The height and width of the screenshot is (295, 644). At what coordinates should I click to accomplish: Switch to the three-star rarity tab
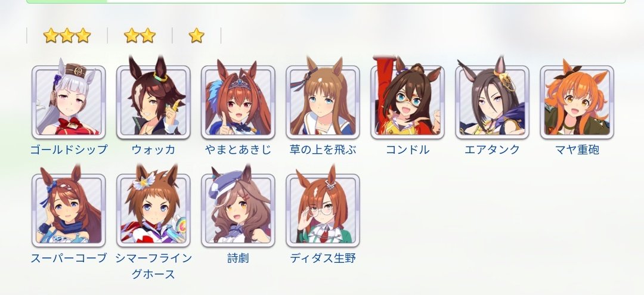(67, 36)
